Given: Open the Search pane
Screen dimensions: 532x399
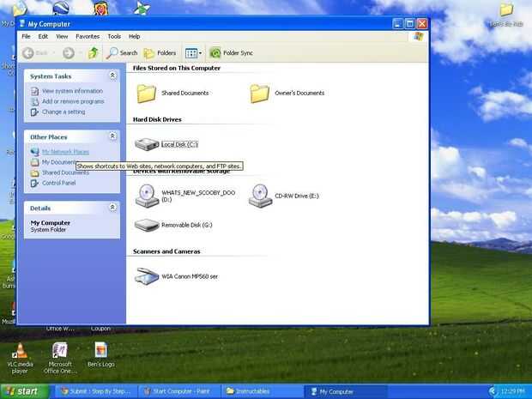Looking at the screenshot, I should tap(122, 53).
